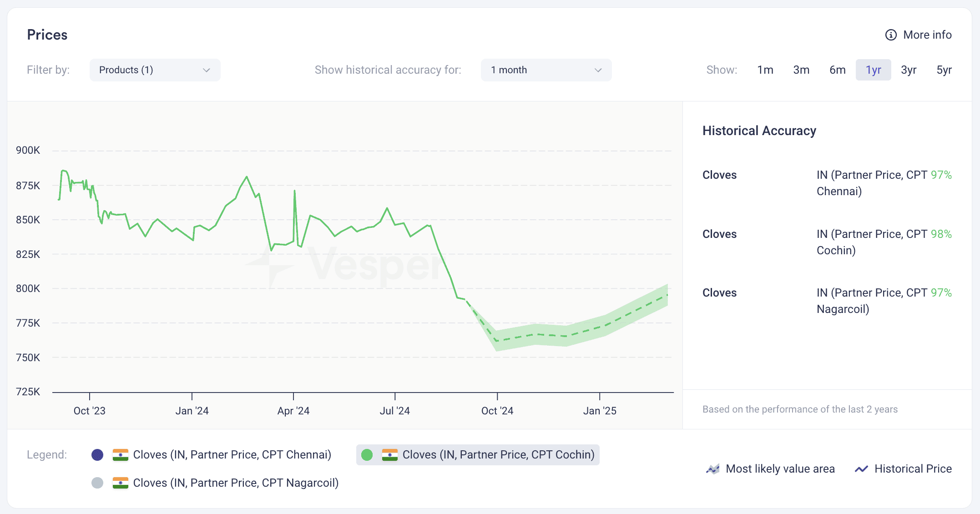Show the 3yr time range
This screenshot has width=980, height=514.
coord(909,70)
